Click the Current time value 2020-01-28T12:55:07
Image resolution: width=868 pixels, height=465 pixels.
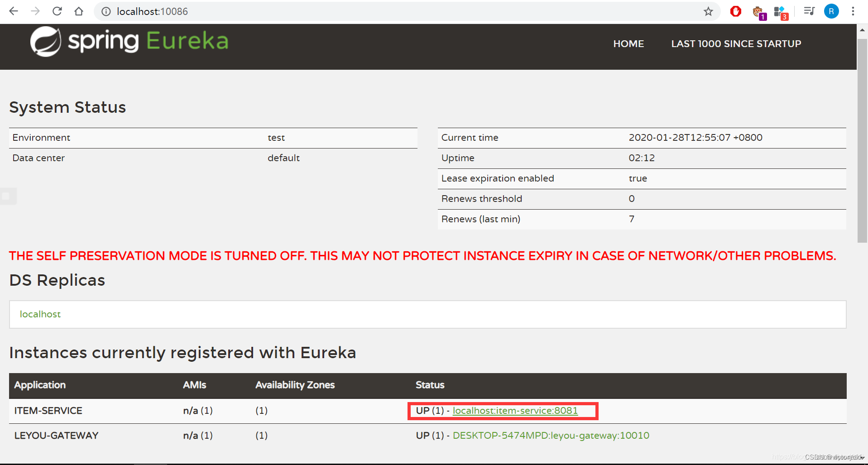(695, 138)
